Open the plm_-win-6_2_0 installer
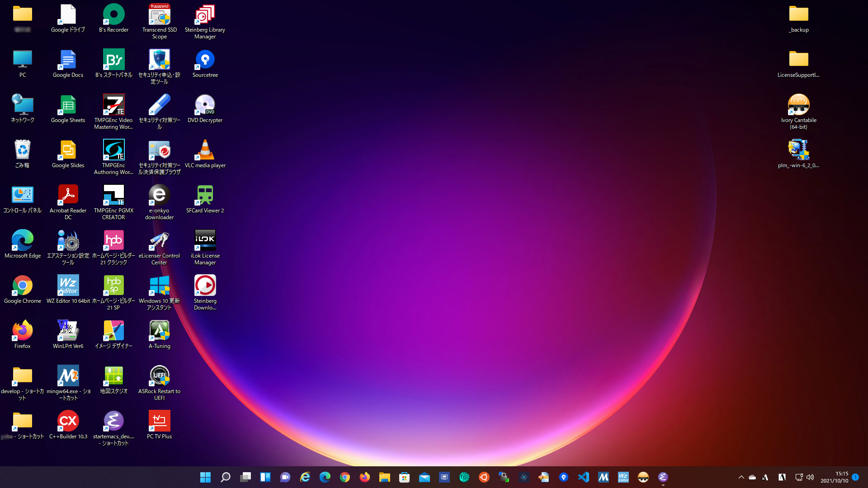This screenshot has height=488, width=868. (798, 154)
